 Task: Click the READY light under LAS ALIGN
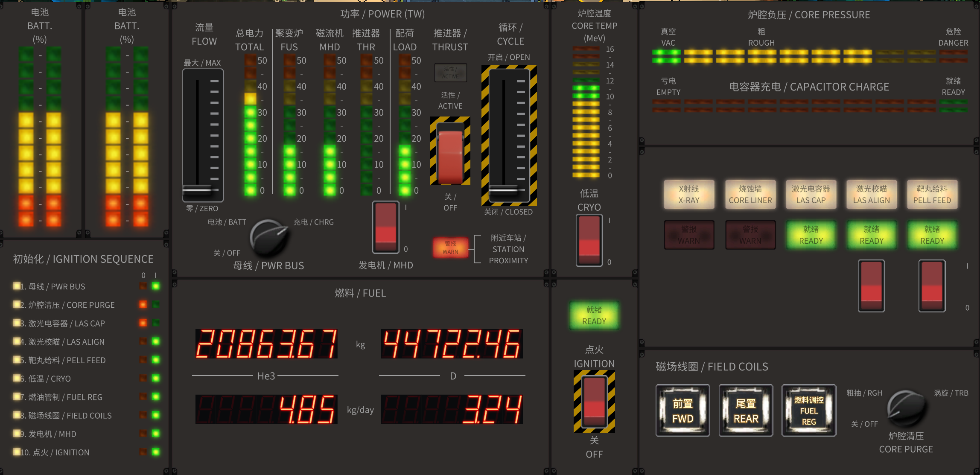click(872, 235)
